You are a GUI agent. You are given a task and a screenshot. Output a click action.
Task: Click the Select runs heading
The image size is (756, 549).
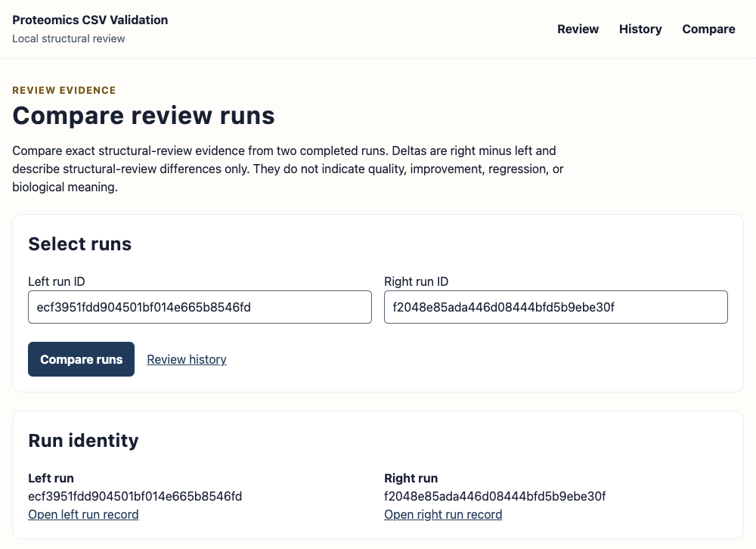[x=79, y=243]
